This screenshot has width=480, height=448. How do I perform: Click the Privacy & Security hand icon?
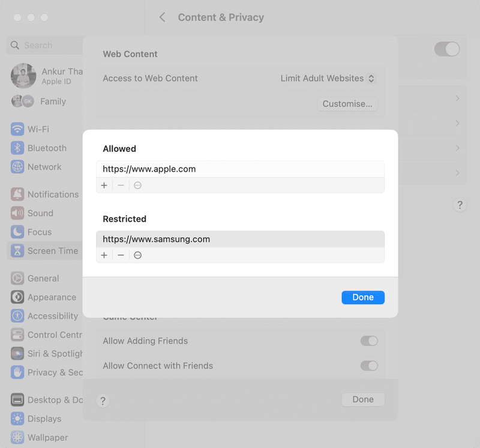17,372
